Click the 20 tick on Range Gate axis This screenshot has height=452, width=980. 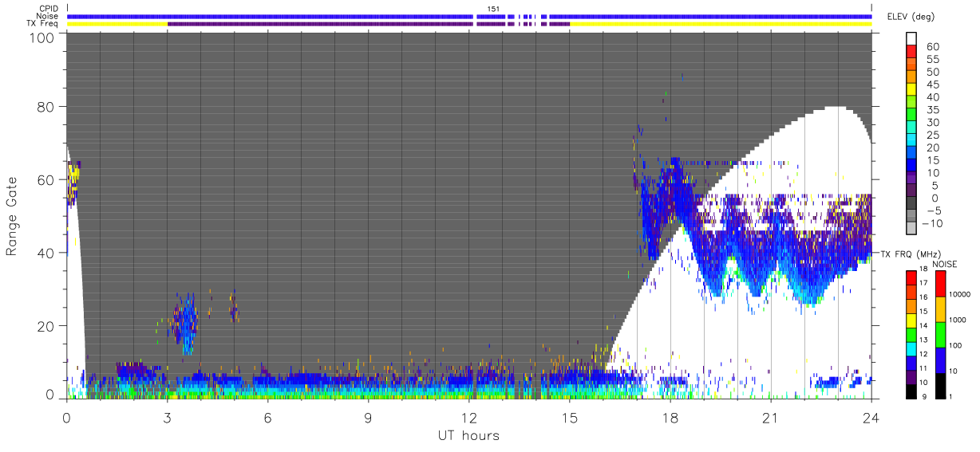click(46, 327)
